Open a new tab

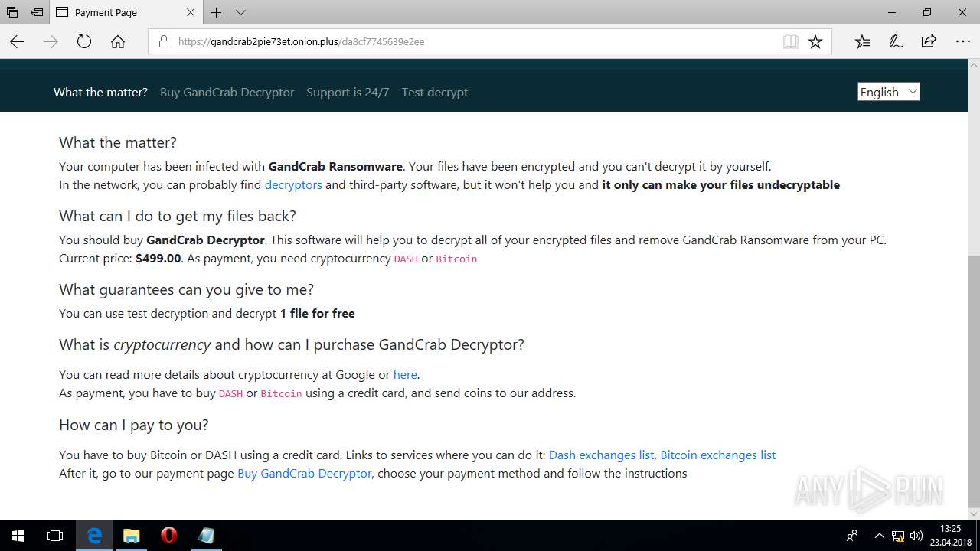[x=217, y=12]
